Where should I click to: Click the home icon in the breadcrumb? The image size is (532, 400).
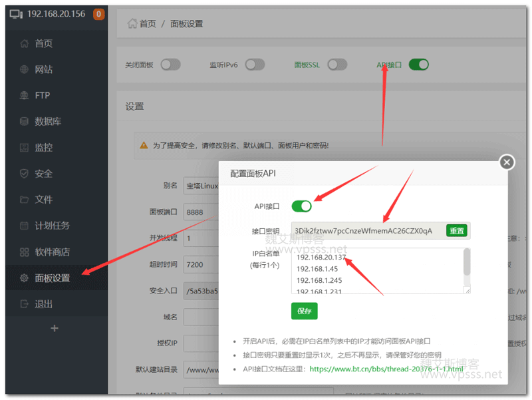point(132,24)
